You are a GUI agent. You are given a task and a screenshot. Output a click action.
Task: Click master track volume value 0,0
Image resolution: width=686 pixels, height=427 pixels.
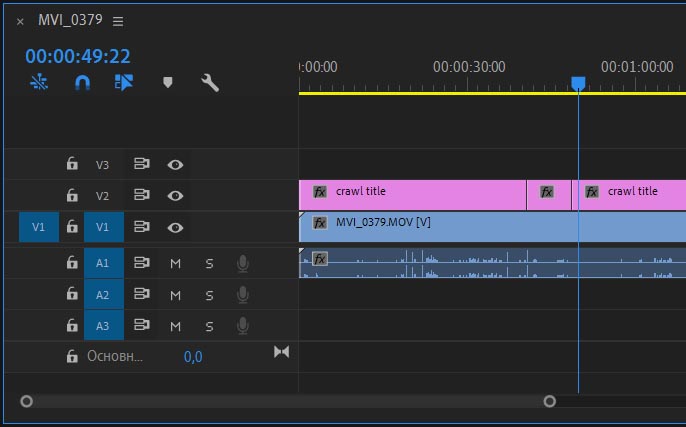click(x=193, y=357)
